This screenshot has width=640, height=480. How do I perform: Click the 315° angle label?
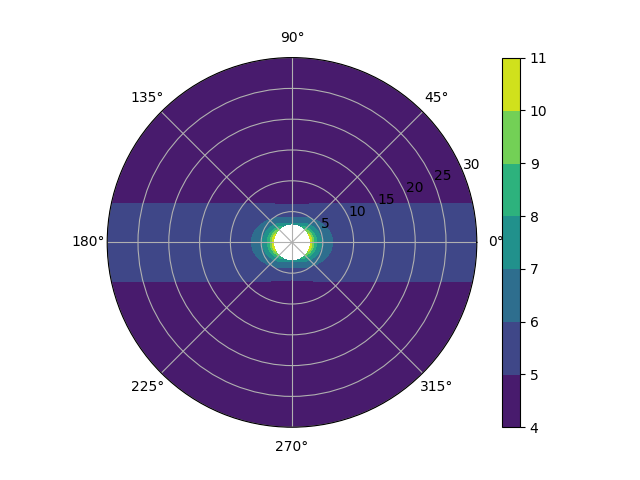(x=436, y=386)
